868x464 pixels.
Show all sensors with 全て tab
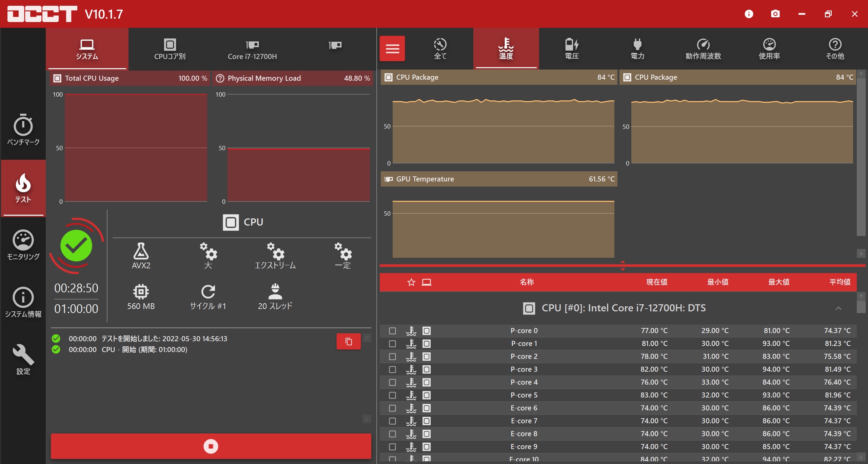coord(440,49)
